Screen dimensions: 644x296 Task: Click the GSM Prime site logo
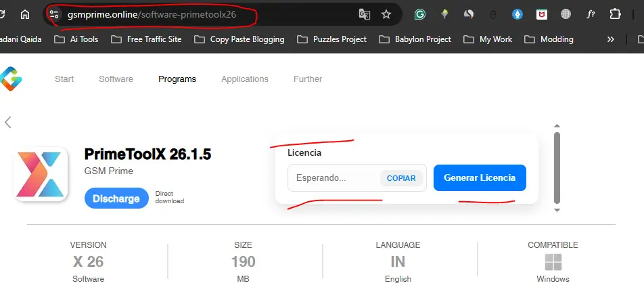click(11, 79)
